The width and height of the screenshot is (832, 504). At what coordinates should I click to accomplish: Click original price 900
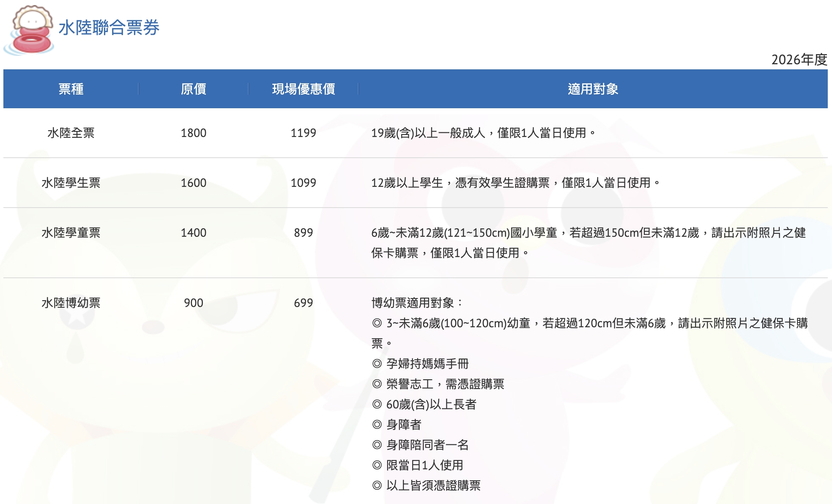pos(194,303)
